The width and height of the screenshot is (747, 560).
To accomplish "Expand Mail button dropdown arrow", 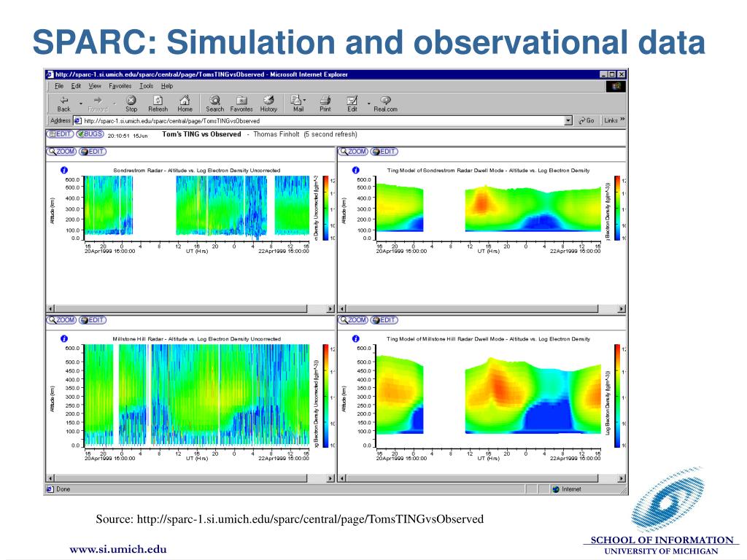I will coord(304,101).
